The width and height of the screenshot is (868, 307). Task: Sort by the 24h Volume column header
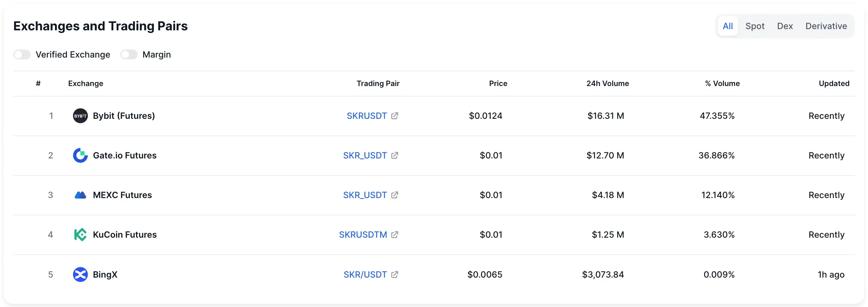(607, 84)
